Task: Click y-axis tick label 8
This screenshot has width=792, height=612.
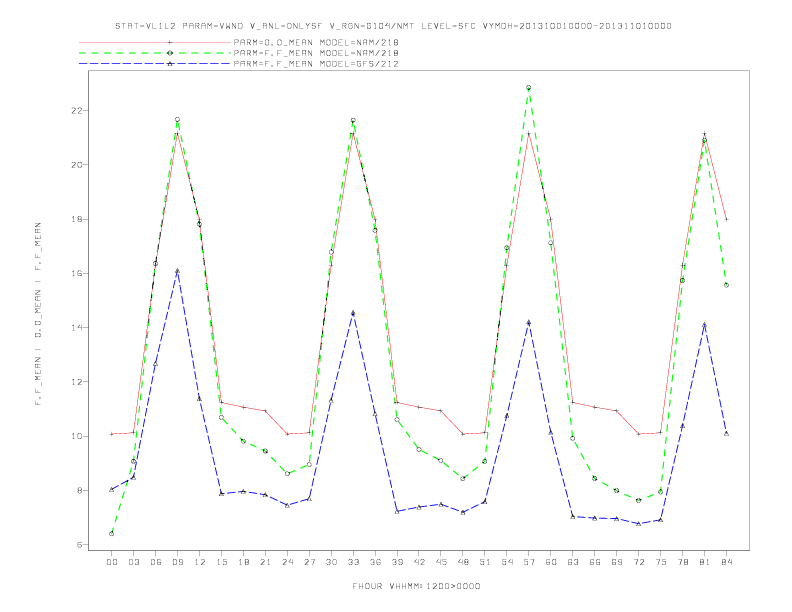Action: pyautogui.click(x=78, y=490)
